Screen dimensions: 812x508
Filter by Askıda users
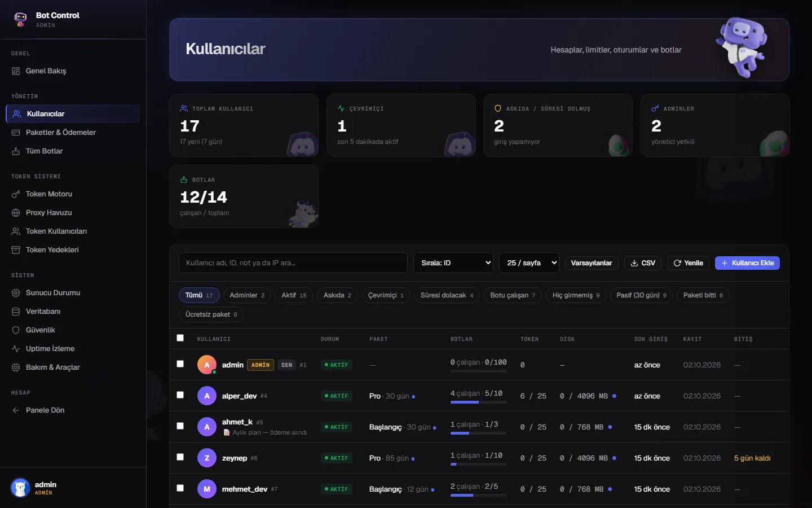[x=337, y=295]
